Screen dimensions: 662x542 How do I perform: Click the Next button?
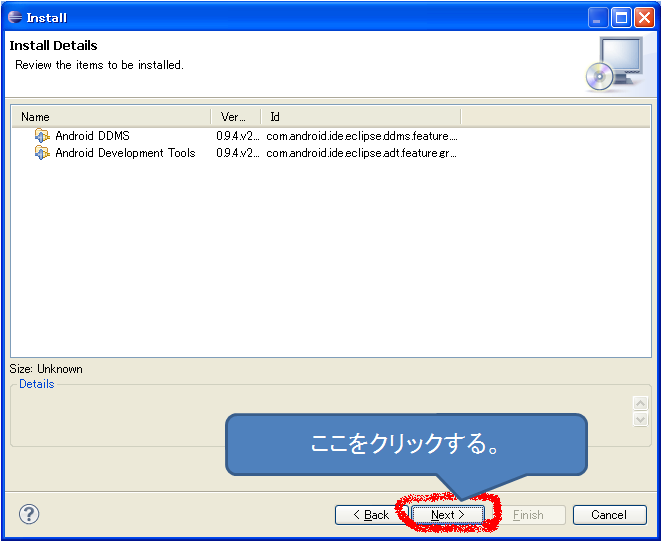point(448,515)
